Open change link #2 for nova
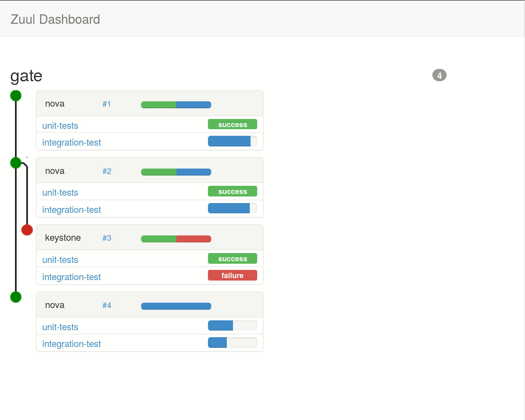The image size is (525, 420). pyautogui.click(x=107, y=171)
